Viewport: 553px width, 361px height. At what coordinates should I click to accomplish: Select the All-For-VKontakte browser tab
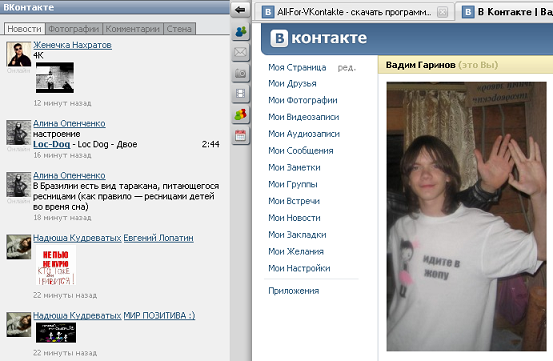tap(354, 12)
